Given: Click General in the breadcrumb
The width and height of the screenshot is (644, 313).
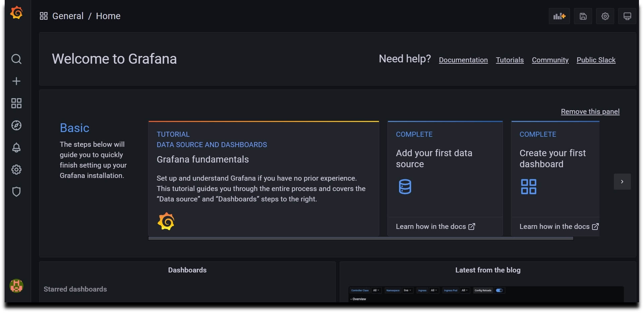Looking at the screenshot, I should pyautogui.click(x=68, y=16).
